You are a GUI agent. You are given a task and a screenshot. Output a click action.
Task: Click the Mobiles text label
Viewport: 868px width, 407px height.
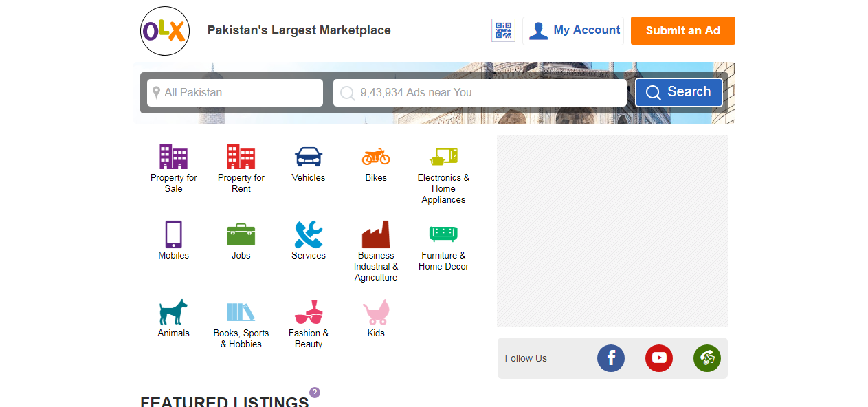[x=173, y=255]
